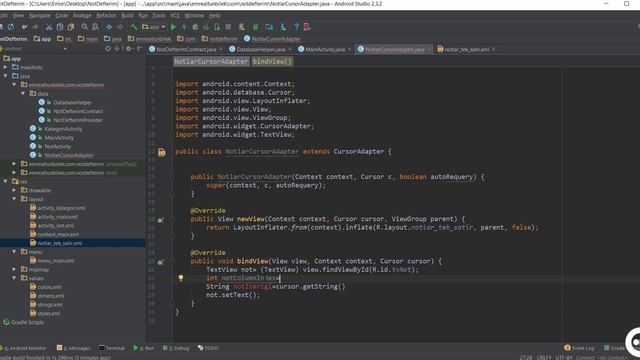Image resolution: width=640 pixels, height=360 pixels.
Task: Switch to the DatabaseHelper.java tab
Action: click(260, 49)
